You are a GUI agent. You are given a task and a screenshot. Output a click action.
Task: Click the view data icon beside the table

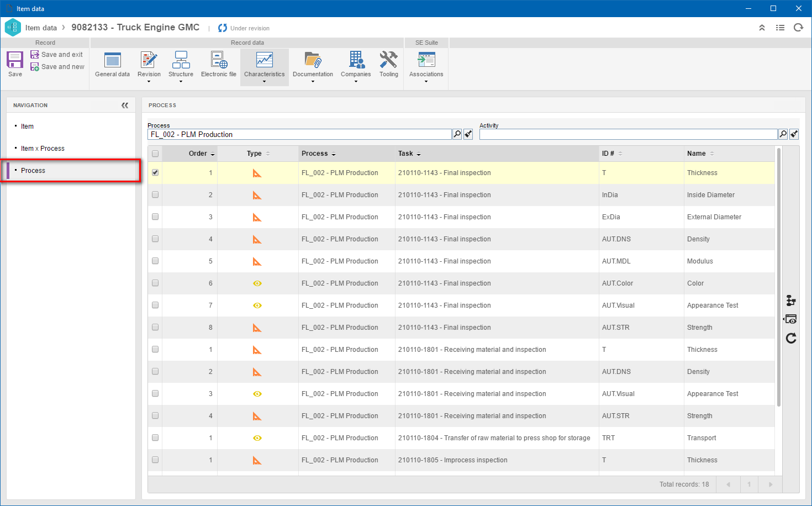point(791,319)
